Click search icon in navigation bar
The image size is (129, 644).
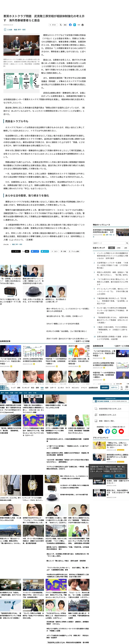[122, 387]
